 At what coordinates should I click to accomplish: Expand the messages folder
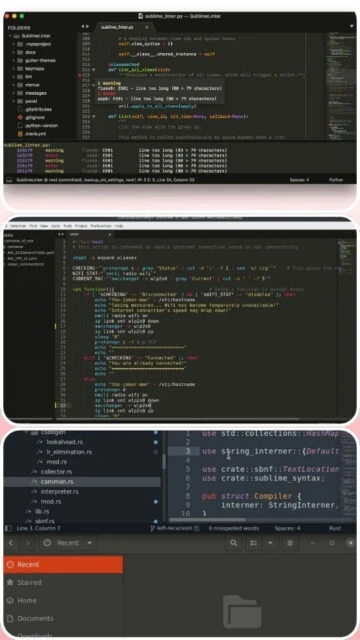tap(14, 93)
